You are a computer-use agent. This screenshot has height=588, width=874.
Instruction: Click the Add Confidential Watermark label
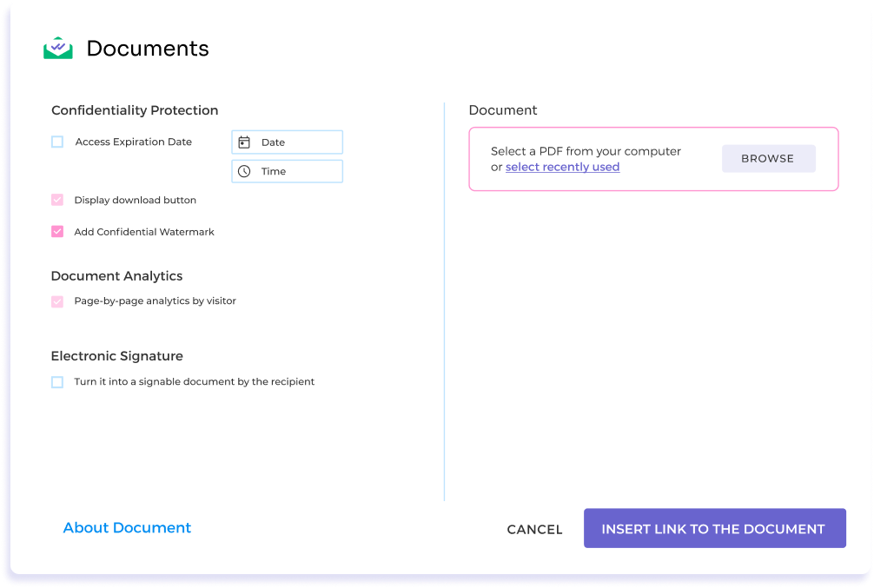[x=144, y=232]
